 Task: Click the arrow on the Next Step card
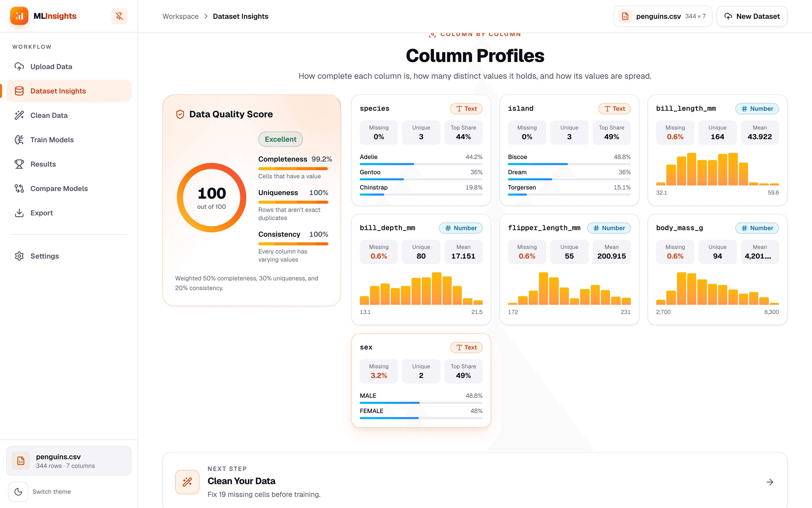point(770,482)
